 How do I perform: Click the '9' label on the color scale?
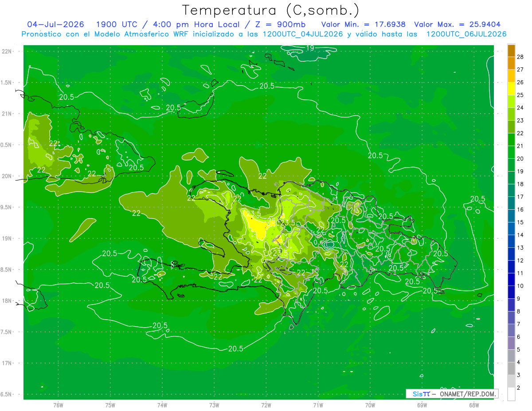pos(519,299)
